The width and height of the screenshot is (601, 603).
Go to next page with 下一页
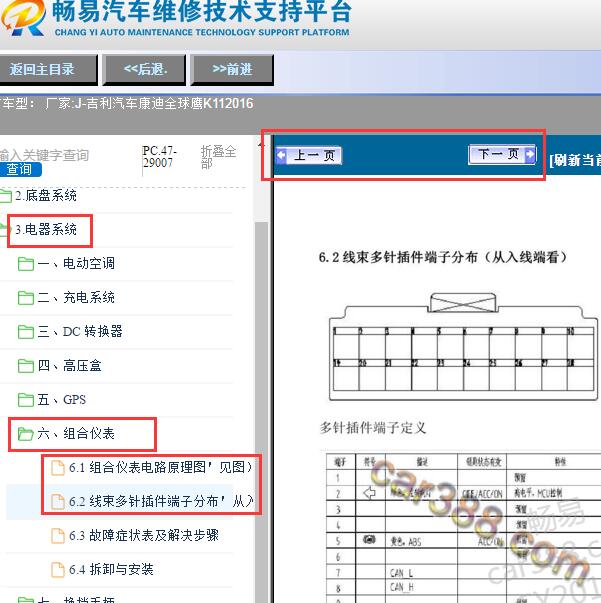(502, 154)
